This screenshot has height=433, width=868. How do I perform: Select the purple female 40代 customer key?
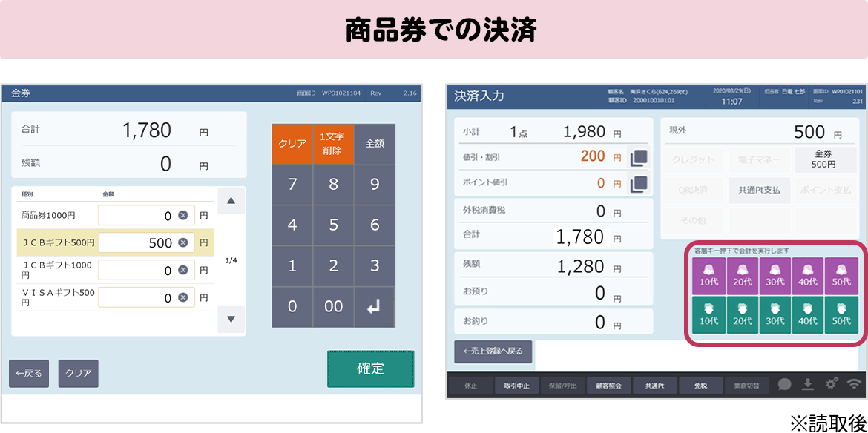point(808,275)
